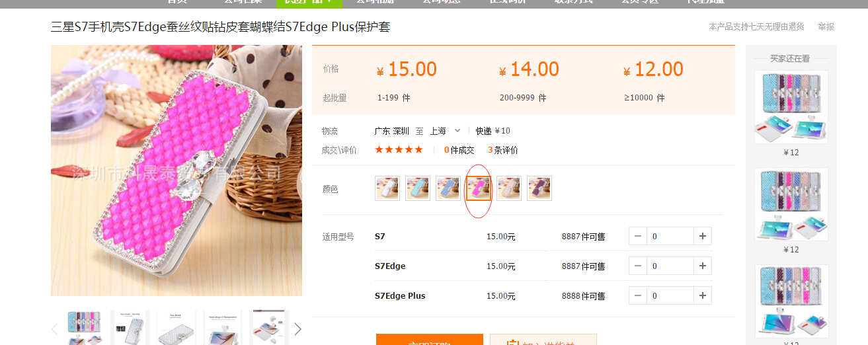This screenshot has height=345, width=868.
Task: Increase quantity for S7Edge Plus
Action: point(703,295)
